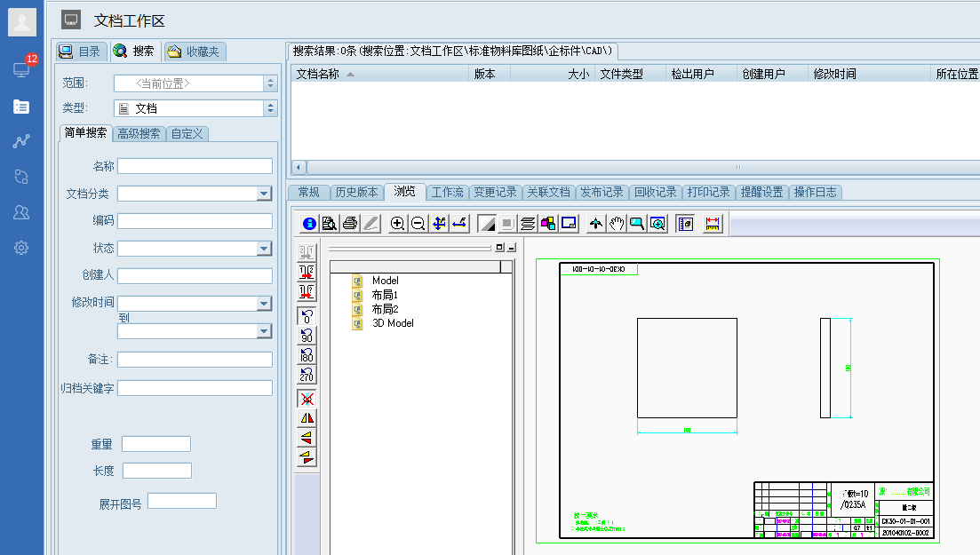
Task: Expand the 修改时间 start date dropdown
Action: point(265,304)
